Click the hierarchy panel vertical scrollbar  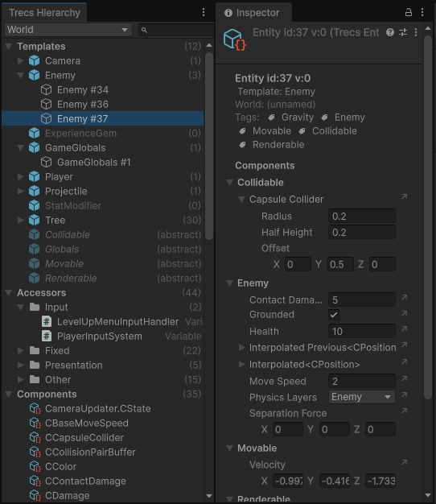click(x=209, y=147)
